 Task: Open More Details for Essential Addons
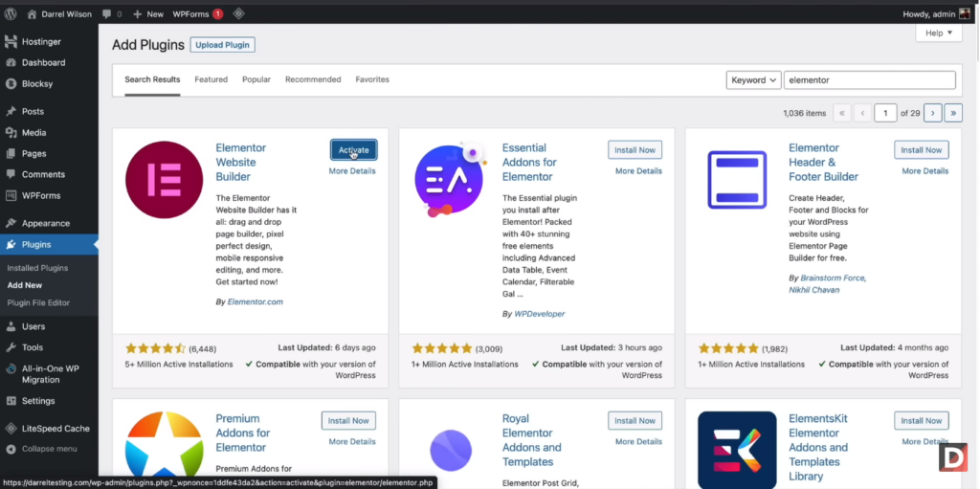(x=638, y=170)
